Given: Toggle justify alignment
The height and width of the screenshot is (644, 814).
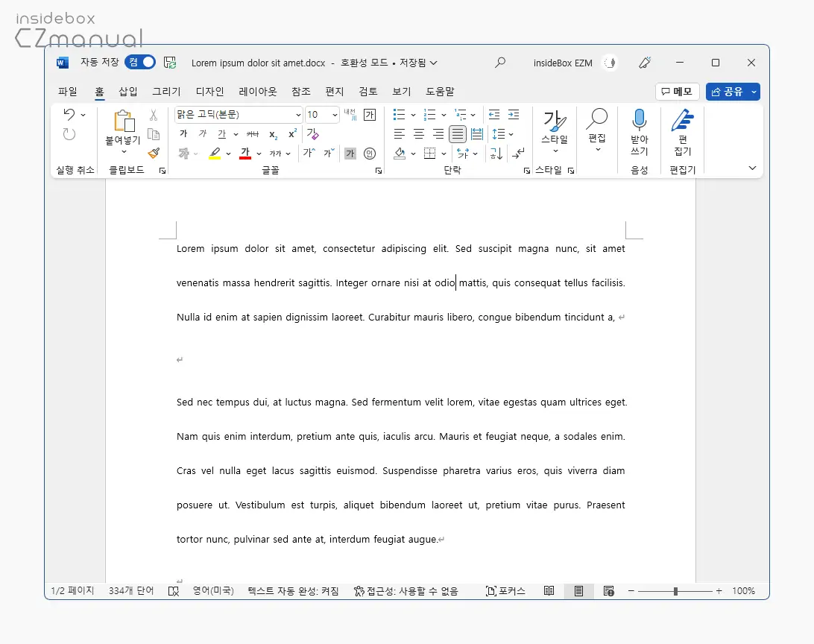Looking at the screenshot, I should coord(458,134).
